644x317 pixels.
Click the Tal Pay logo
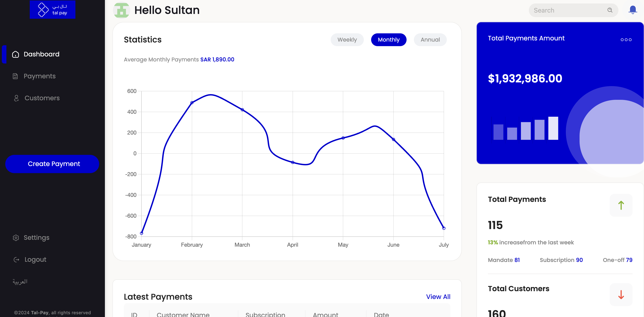point(53,10)
